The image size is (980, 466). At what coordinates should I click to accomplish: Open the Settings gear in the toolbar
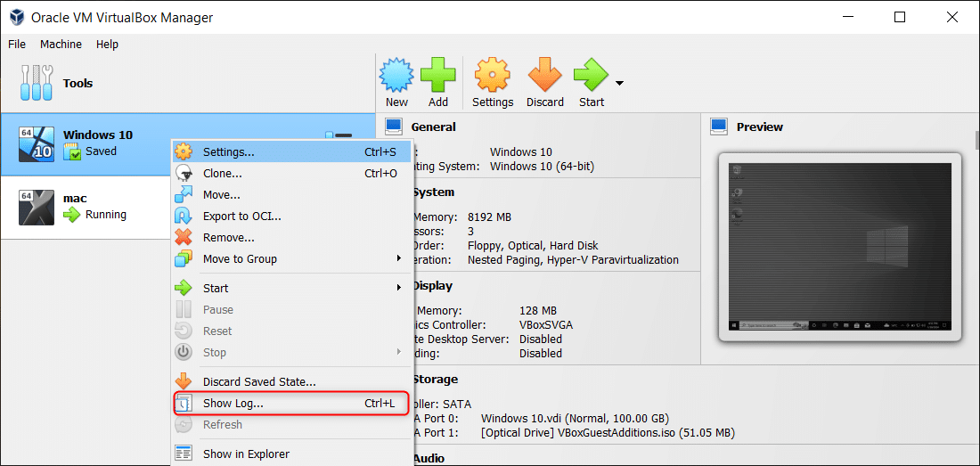click(493, 75)
